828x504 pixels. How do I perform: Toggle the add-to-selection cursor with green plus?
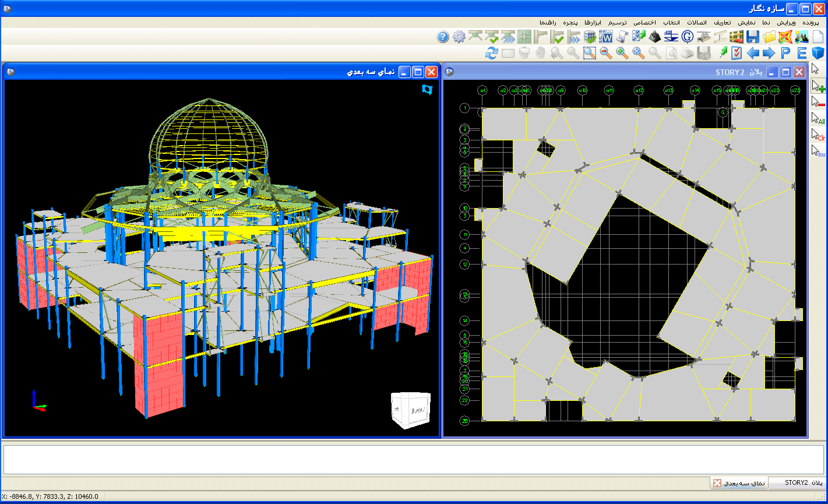pos(819,86)
